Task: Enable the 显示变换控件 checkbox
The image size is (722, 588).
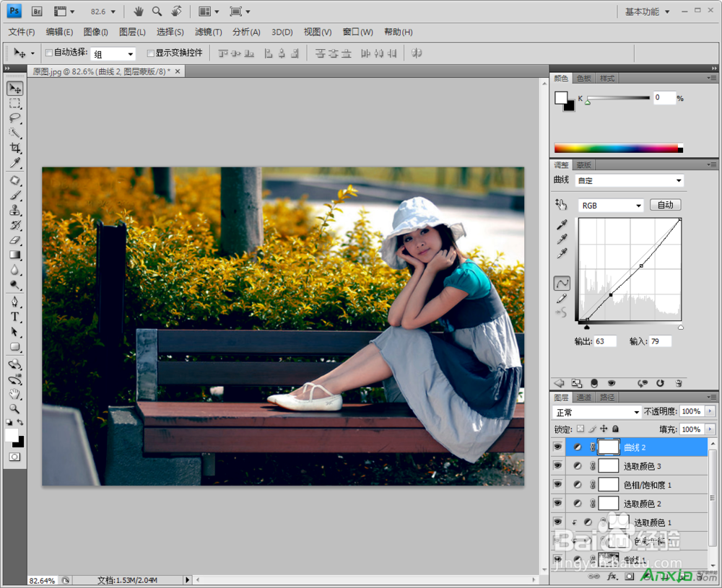Action: tap(150, 53)
